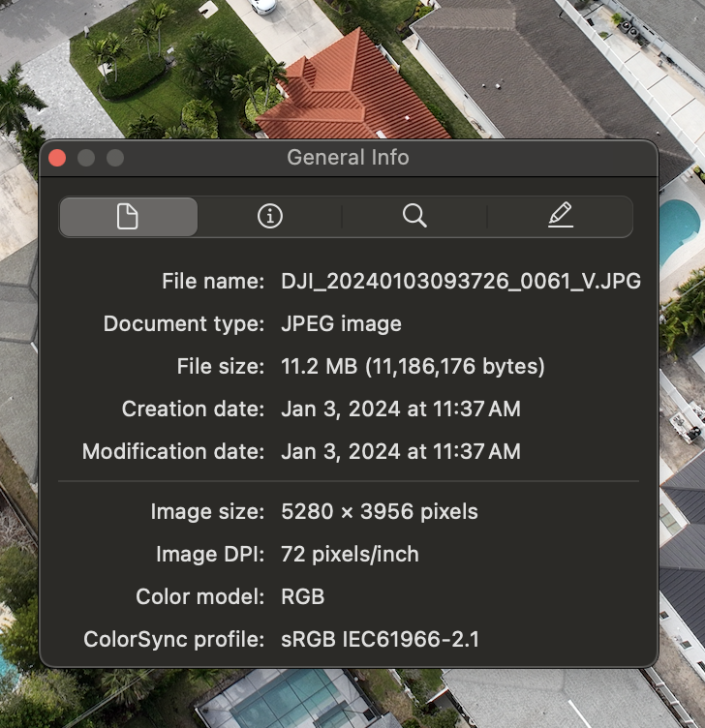
Task: Close the General Info window
Action: click(57, 158)
